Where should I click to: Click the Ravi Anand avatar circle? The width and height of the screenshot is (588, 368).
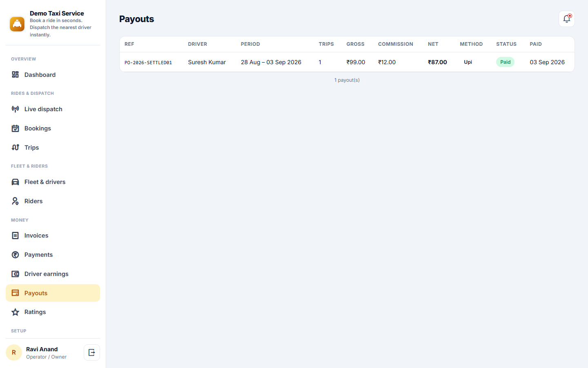pos(14,352)
